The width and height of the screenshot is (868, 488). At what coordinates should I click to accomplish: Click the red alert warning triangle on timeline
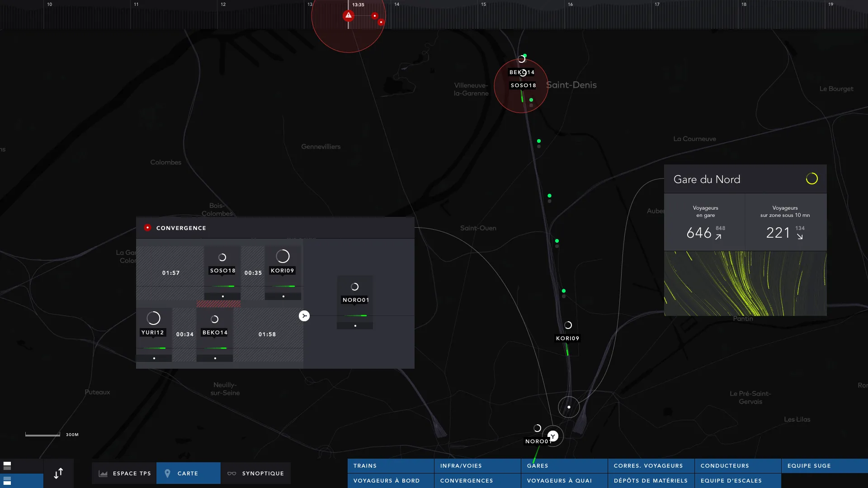[348, 15]
